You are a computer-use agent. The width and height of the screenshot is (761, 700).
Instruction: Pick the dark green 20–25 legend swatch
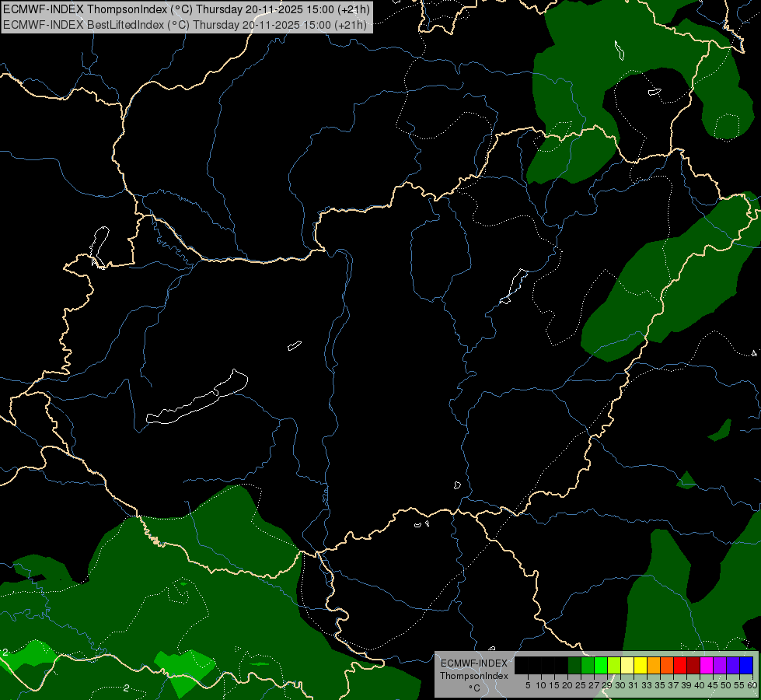click(x=574, y=665)
